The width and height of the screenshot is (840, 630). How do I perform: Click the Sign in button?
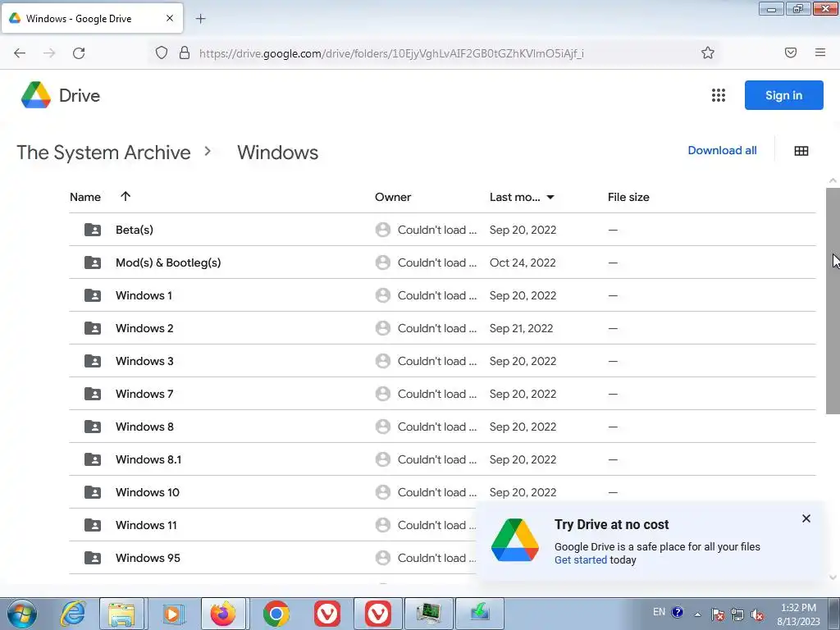783,95
